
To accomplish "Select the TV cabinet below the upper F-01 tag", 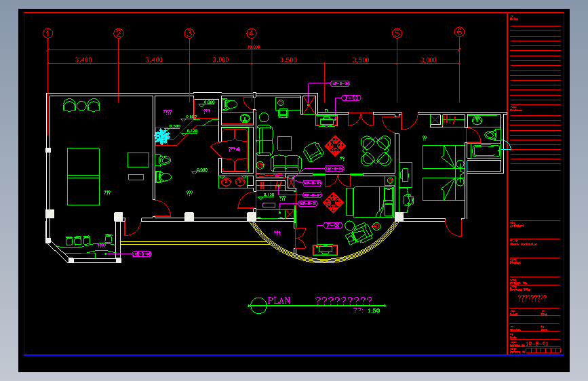I will 327,121.
